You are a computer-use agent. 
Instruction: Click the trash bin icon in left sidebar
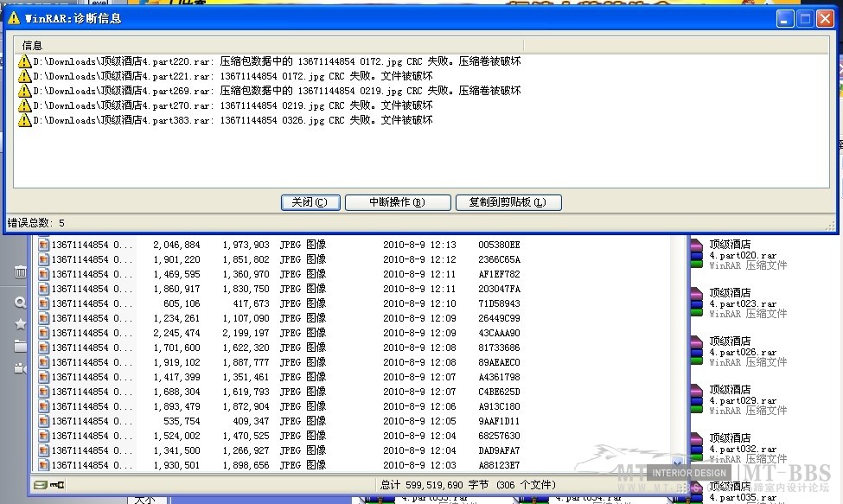coord(21,271)
